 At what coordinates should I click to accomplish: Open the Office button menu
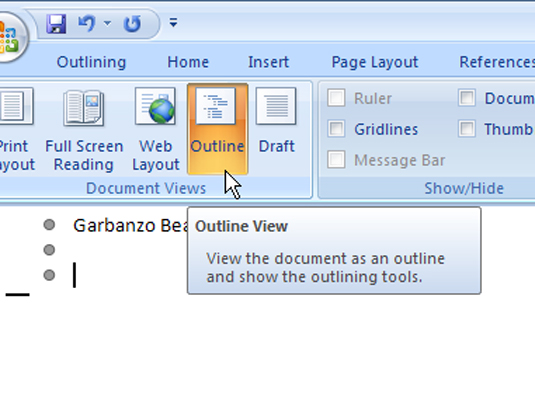pos(9,37)
